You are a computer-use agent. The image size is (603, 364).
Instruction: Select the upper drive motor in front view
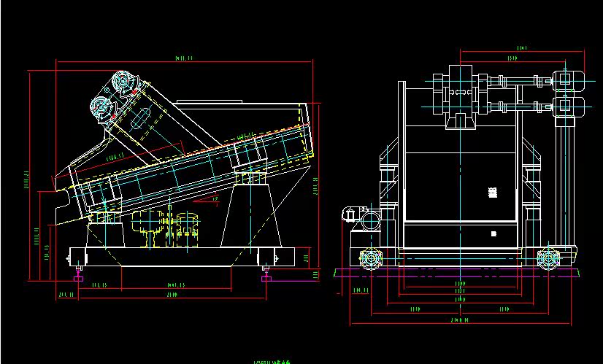click(569, 81)
